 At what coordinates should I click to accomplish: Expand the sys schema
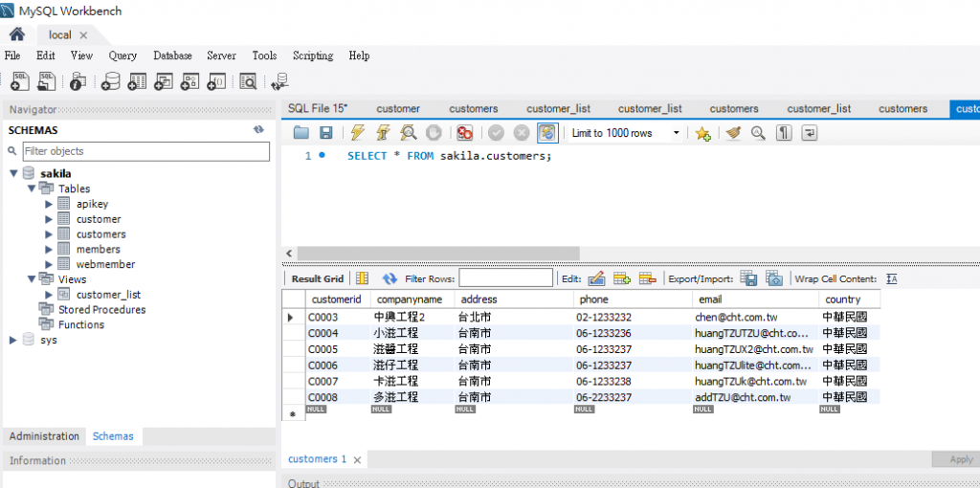click(x=13, y=340)
